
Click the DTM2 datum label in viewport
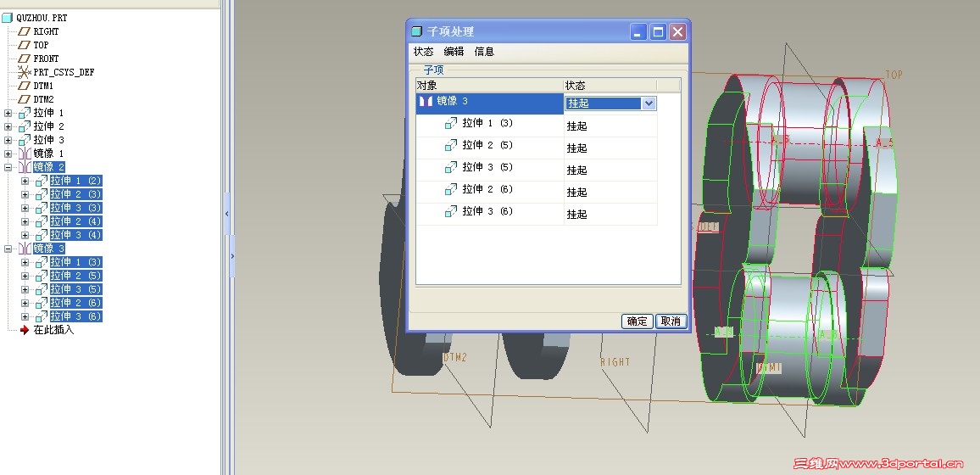pyautogui.click(x=455, y=357)
